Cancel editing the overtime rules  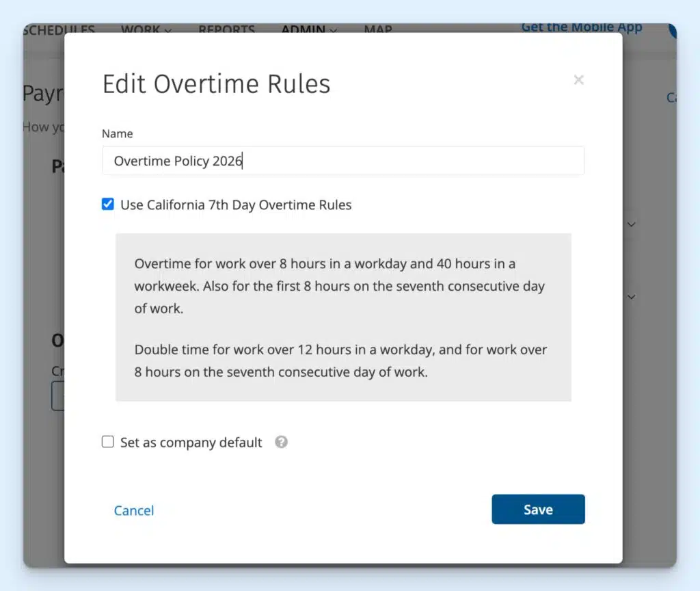click(x=134, y=510)
